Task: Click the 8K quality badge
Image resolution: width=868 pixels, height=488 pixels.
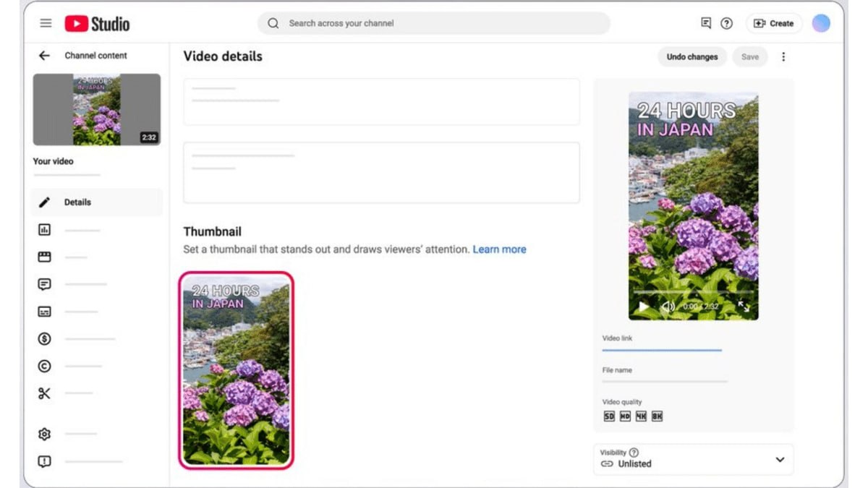Action: (657, 416)
